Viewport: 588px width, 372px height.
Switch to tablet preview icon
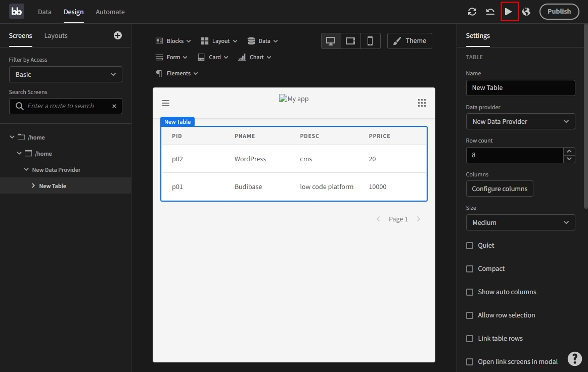pos(350,41)
